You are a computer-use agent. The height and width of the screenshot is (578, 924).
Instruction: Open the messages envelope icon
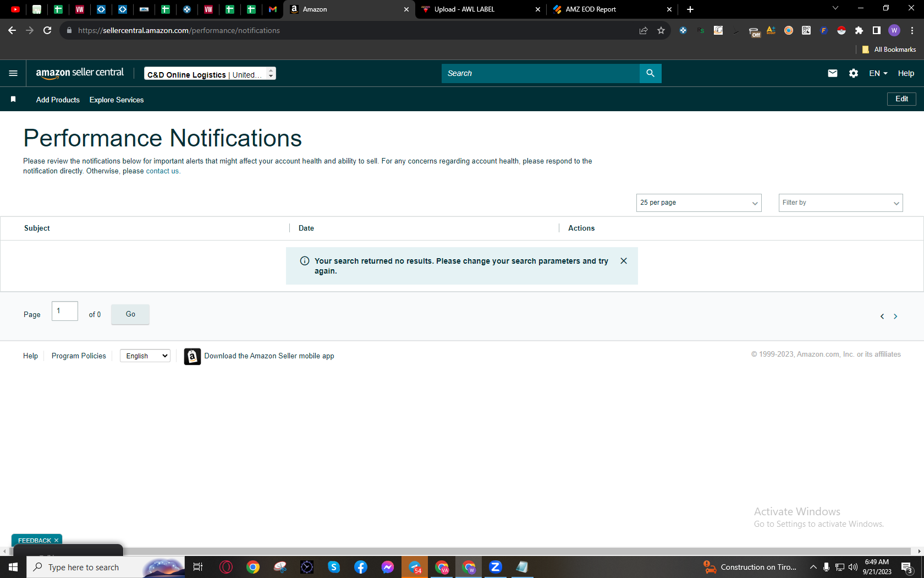833,73
